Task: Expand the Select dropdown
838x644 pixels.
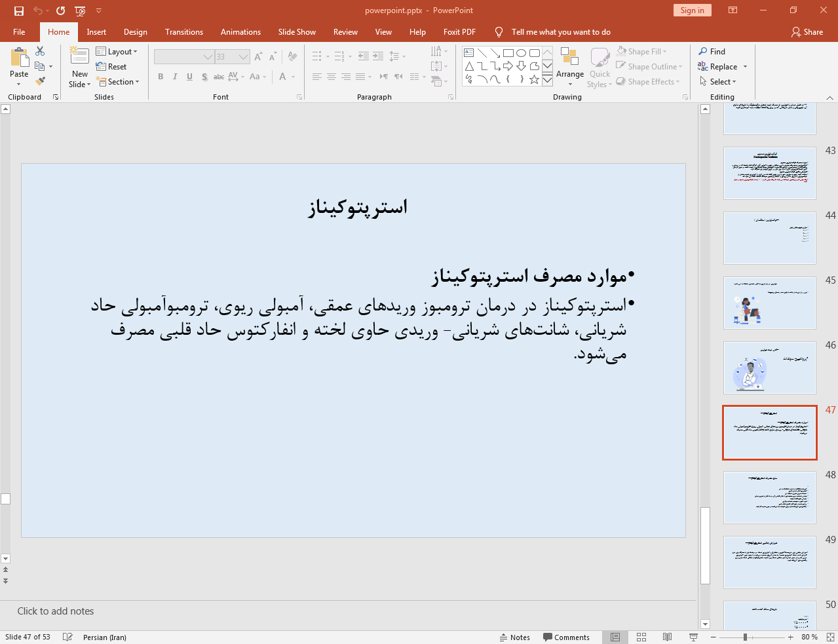Action: tap(718, 81)
